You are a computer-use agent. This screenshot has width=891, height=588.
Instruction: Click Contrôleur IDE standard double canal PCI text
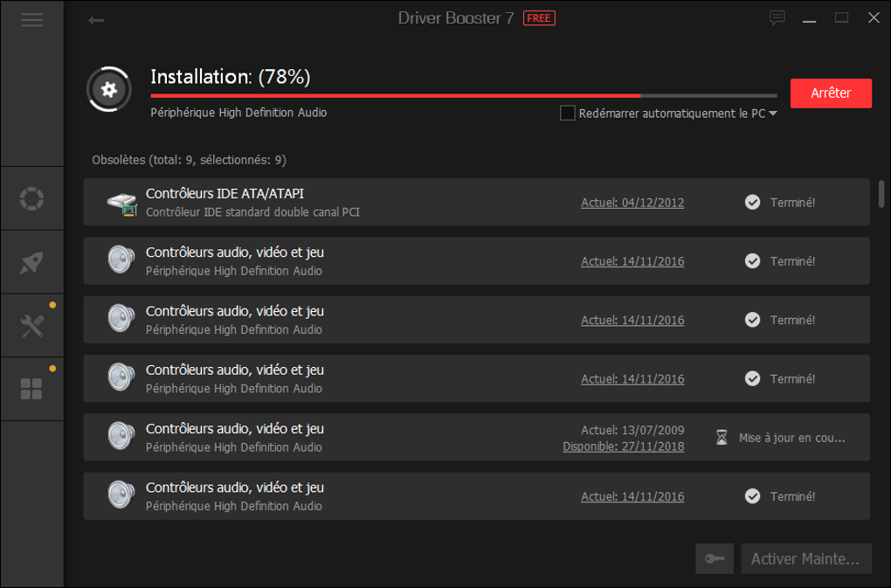[252, 212]
